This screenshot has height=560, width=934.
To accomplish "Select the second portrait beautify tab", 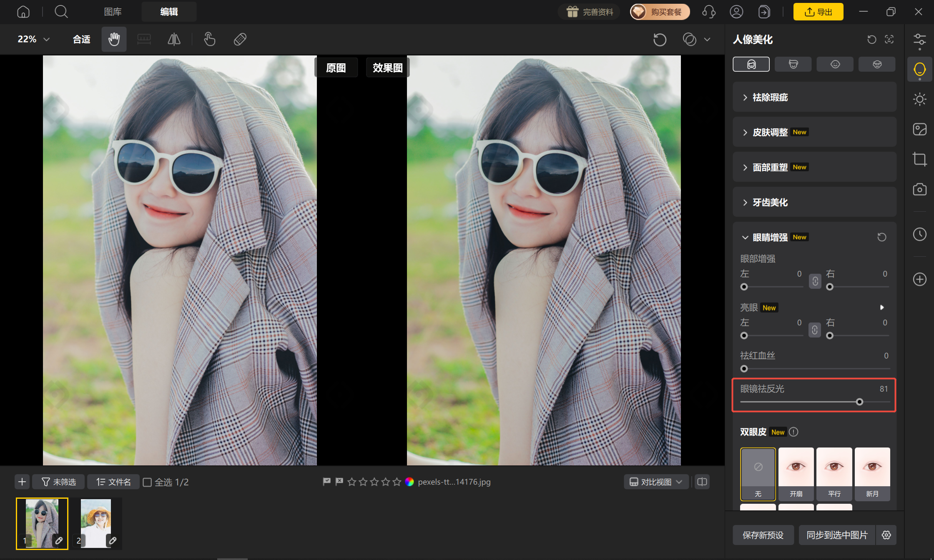I will [x=793, y=64].
